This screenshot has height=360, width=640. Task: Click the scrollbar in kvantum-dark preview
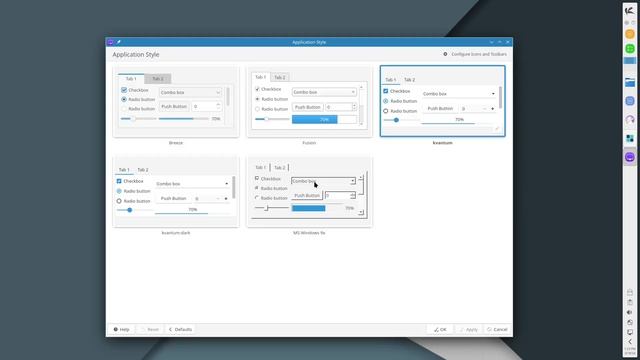(x=233, y=187)
